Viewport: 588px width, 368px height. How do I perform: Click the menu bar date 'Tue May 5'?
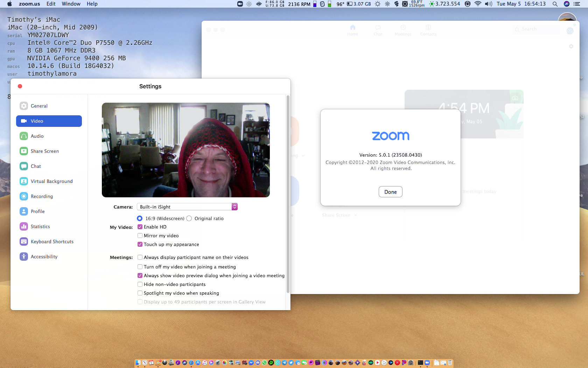pos(509,4)
